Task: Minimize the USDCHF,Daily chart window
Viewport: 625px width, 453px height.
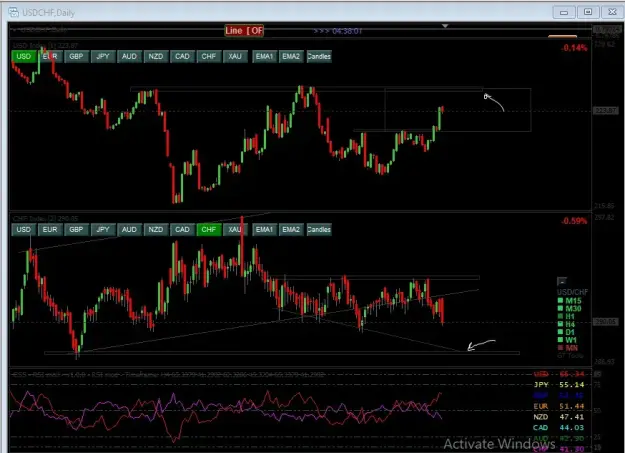Action: pyautogui.click(x=564, y=12)
